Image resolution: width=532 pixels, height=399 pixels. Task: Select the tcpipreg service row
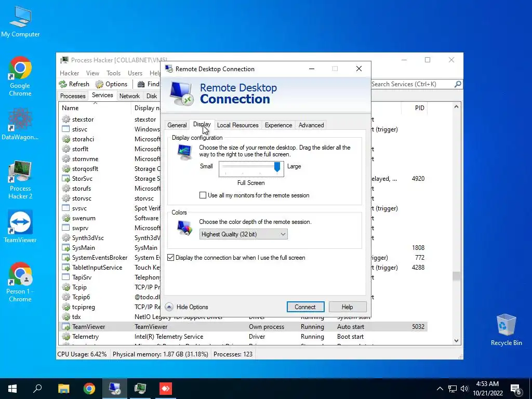pyautogui.click(x=109, y=307)
